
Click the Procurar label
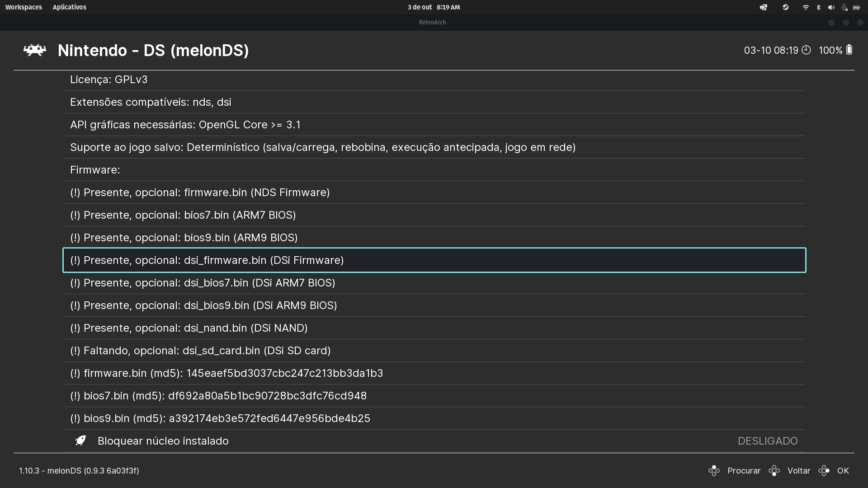(x=744, y=471)
